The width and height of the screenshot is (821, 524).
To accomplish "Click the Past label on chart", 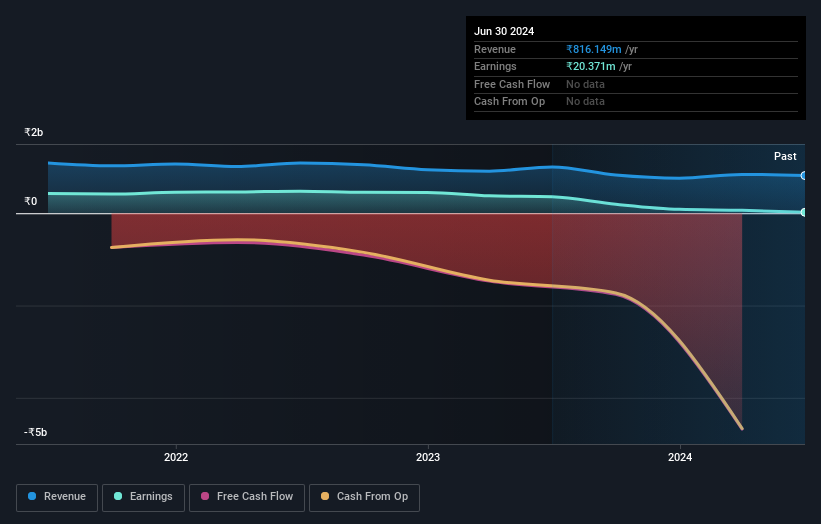I will coord(785,156).
